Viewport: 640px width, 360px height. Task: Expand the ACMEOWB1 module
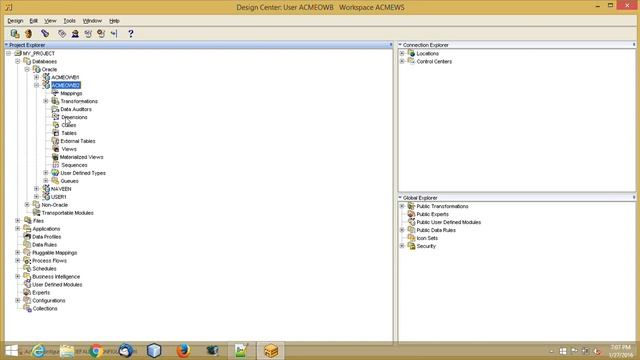click(36, 77)
